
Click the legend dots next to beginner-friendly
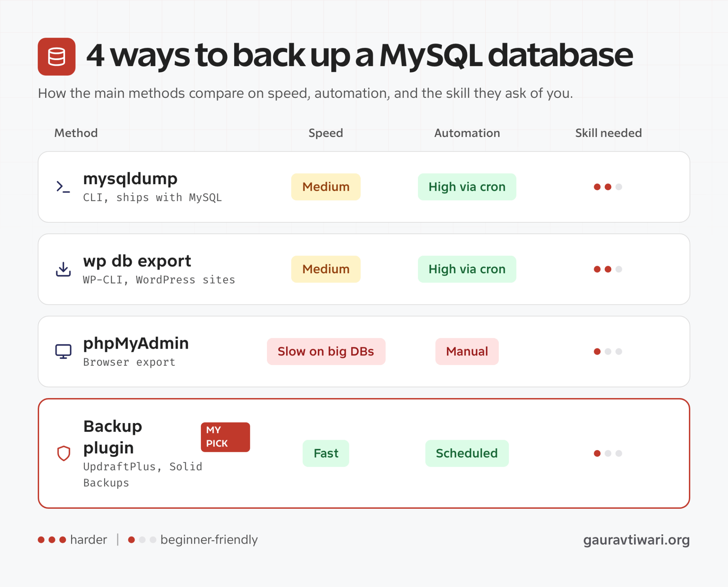pos(142,540)
